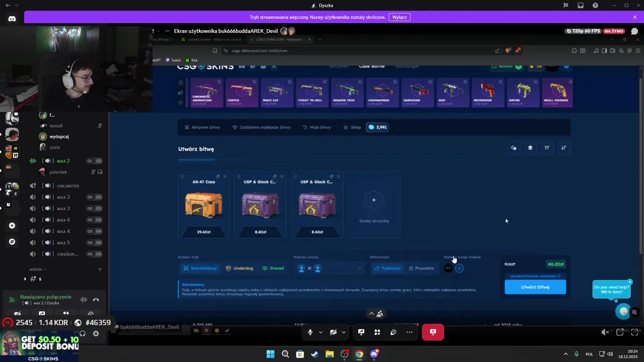Screen dimensions: 644x362
Task: Close the Do you need help popup
Action: [x=629, y=282]
